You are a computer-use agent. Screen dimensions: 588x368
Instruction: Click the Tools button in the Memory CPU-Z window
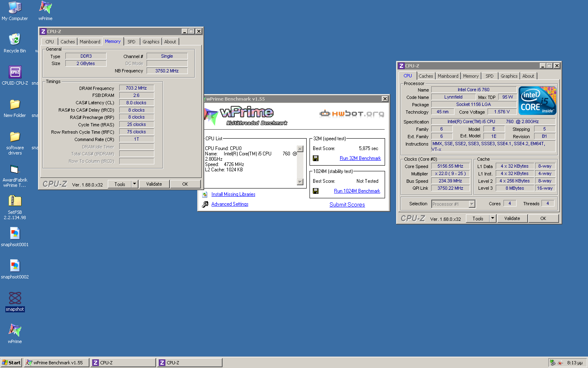pyautogui.click(x=120, y=184)
